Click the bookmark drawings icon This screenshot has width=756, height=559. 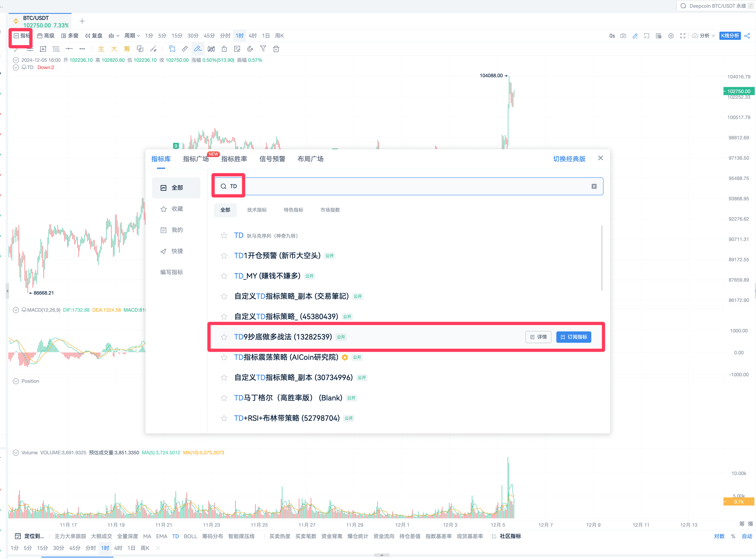click(172, 49)
